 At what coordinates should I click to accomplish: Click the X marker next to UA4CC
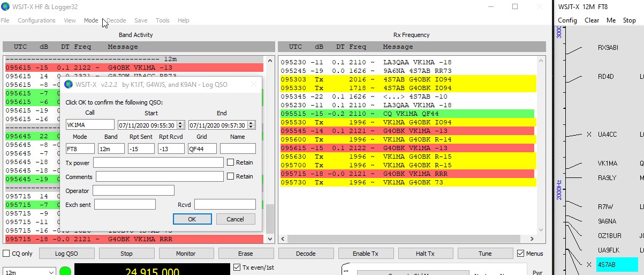pyautogui.click(x=589, y=135)
